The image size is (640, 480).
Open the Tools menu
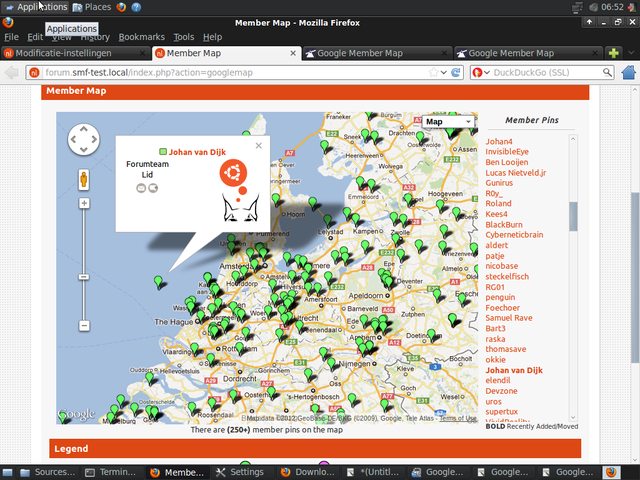pyautogui.click(x=184, y=37)
